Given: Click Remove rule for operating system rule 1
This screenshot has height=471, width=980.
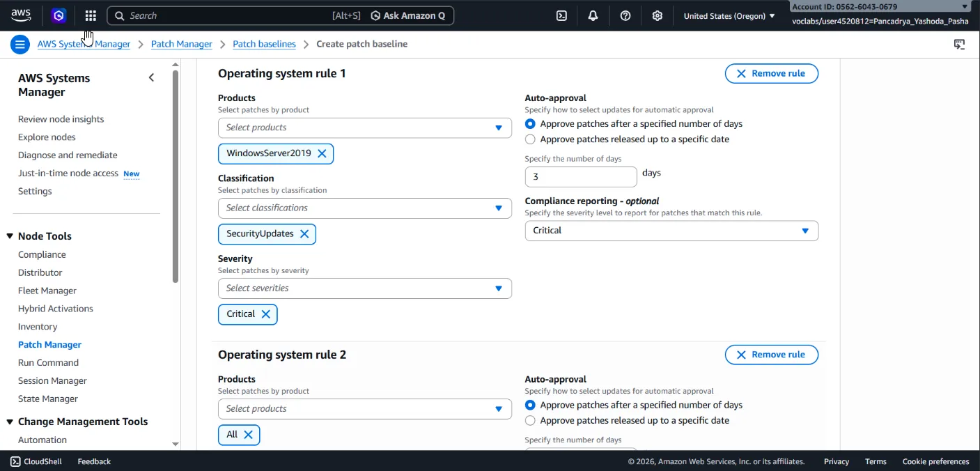Looking at the screenshot, I should point(771,74).
